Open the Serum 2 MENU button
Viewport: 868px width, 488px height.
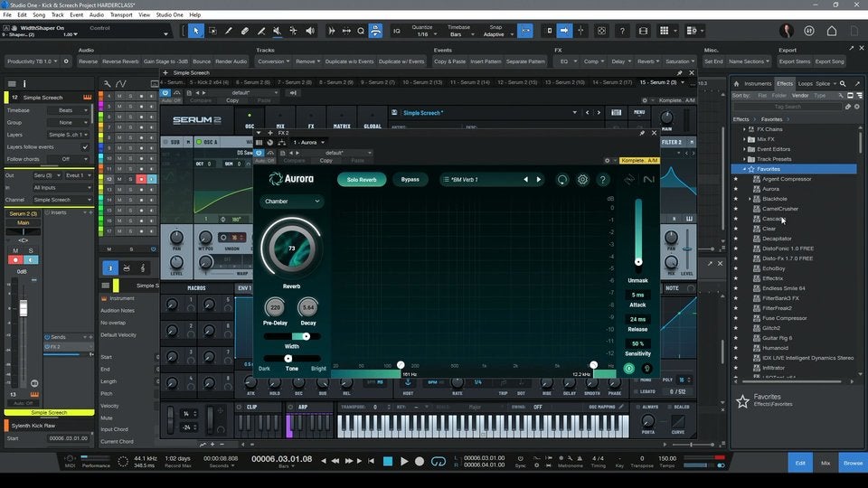point(639,112)
